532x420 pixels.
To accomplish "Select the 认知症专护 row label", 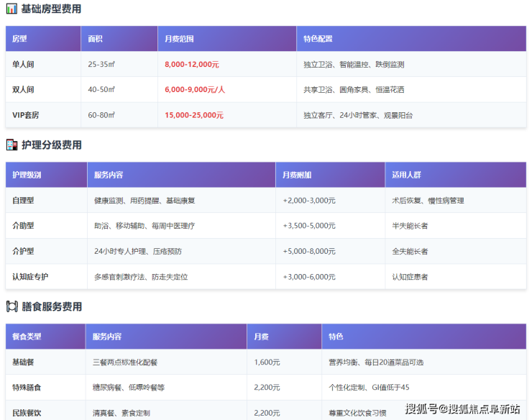I will tap(30, 277).
